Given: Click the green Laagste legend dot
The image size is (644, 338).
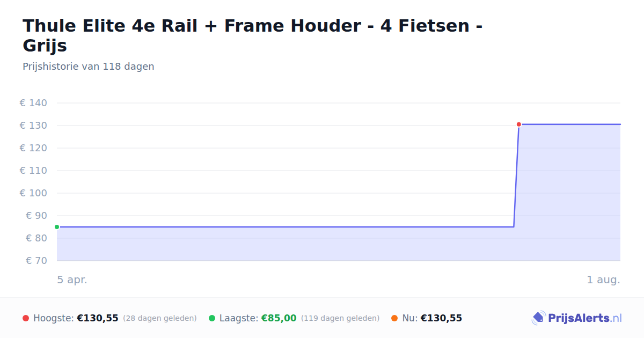Looking at the screenshot, I should (x=212, y=318).
